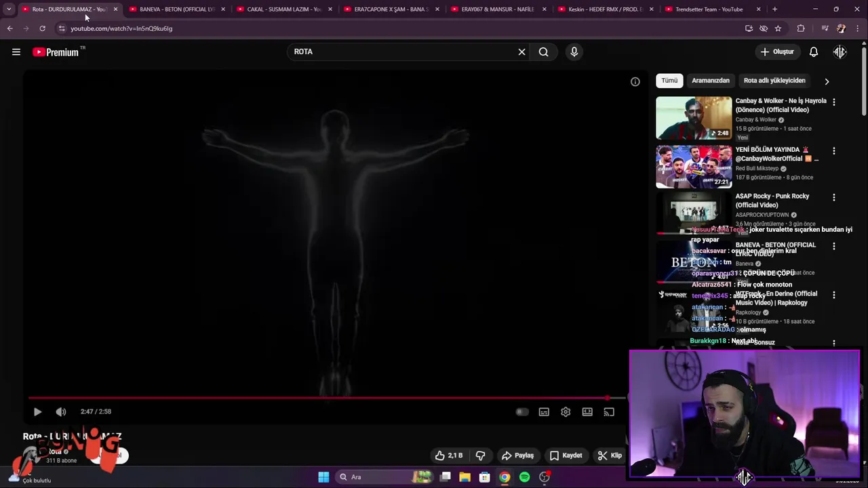The image size is (868, 488).
Task: Play the paused video
Action: pyautogui.click(x=37, y=411)
